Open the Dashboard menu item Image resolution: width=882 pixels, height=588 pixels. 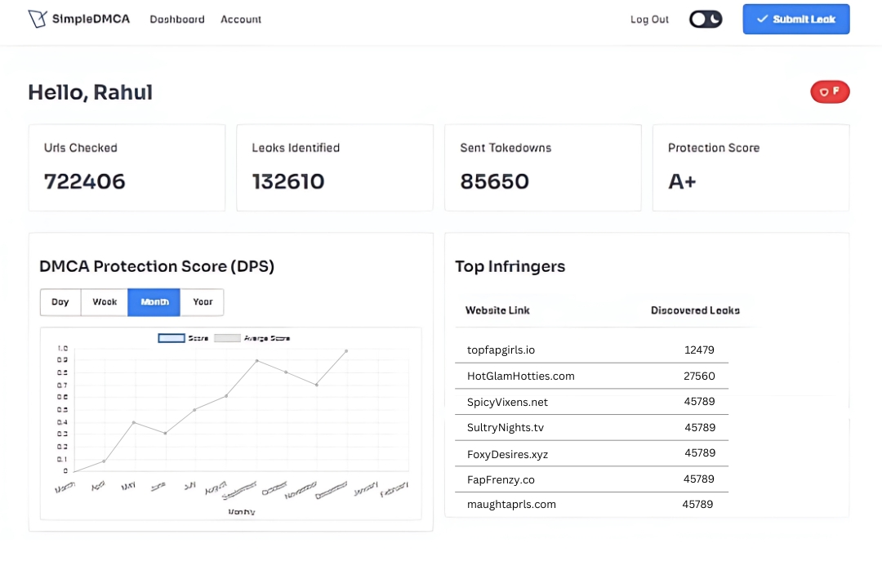pos(177,19)
